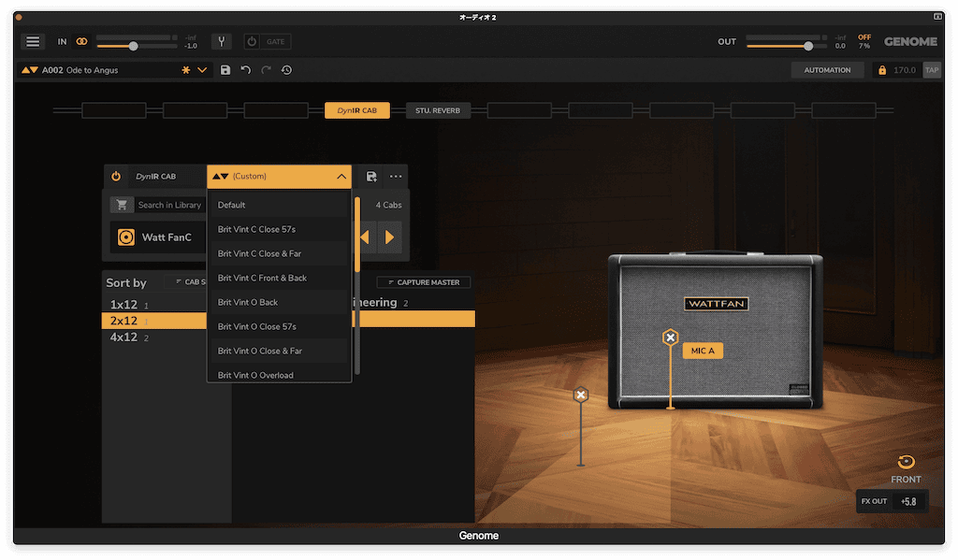
Task: Select the DynIR CAB chain block
Action: click(356, 110)
